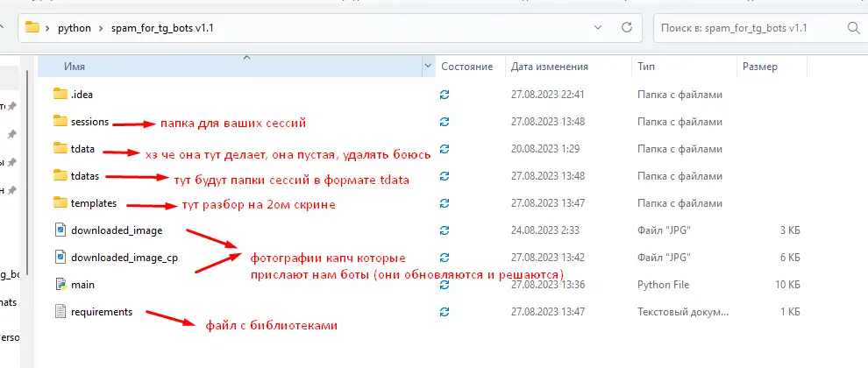Click the Поиск в: spam_for_tg_bots search field

[745, 27]
